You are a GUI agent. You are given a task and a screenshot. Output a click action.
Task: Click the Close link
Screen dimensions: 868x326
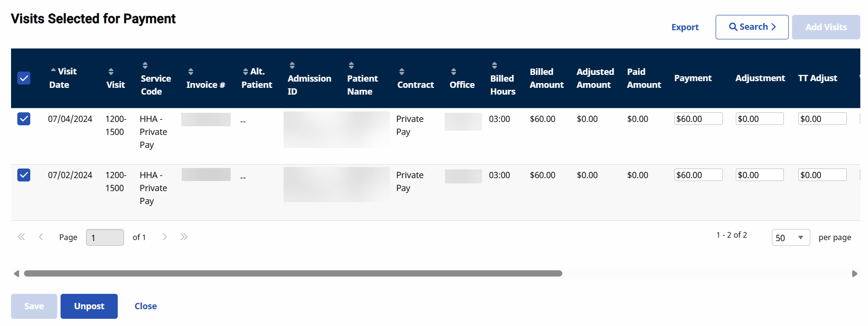tap(146, 306)
